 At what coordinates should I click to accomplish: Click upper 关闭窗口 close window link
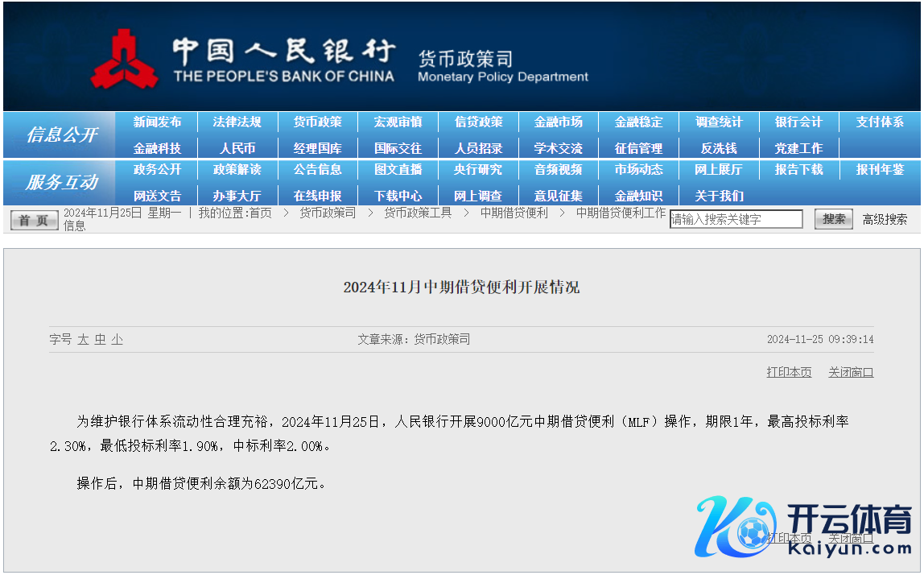[x=851, y=372]
